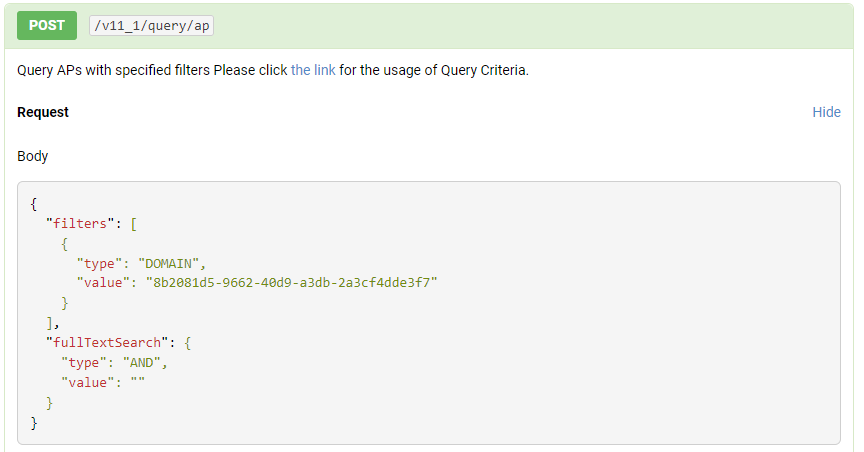Viewport: 864px width, 452px height.
Task: Select the "AND" type value
Action: click(x=142, y=363)
